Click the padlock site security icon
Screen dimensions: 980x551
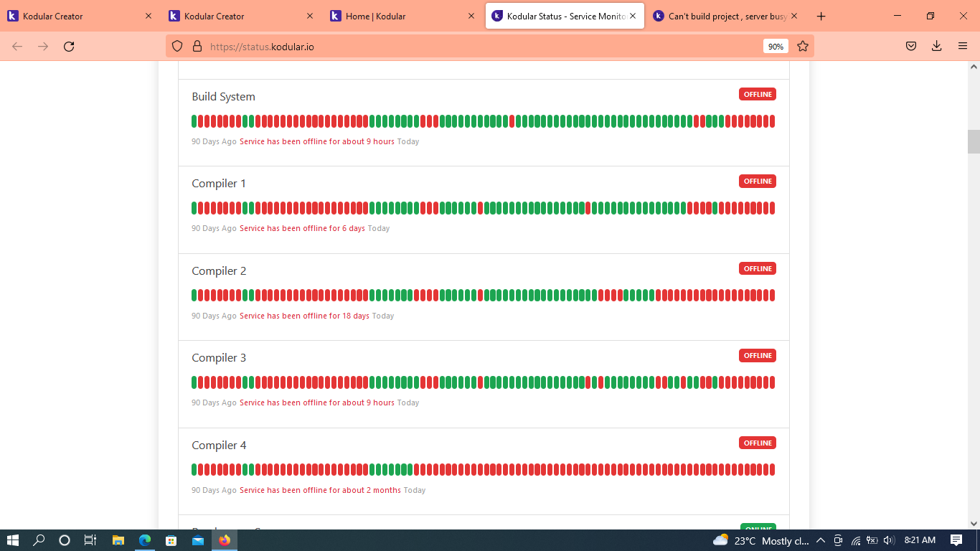point(197,47)
